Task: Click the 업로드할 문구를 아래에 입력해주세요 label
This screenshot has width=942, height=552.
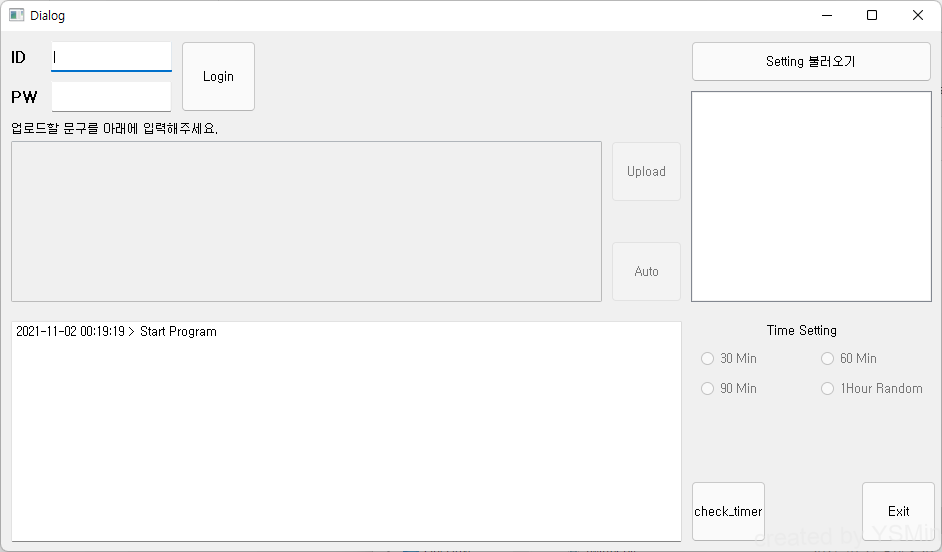Action: pos(114,129)
